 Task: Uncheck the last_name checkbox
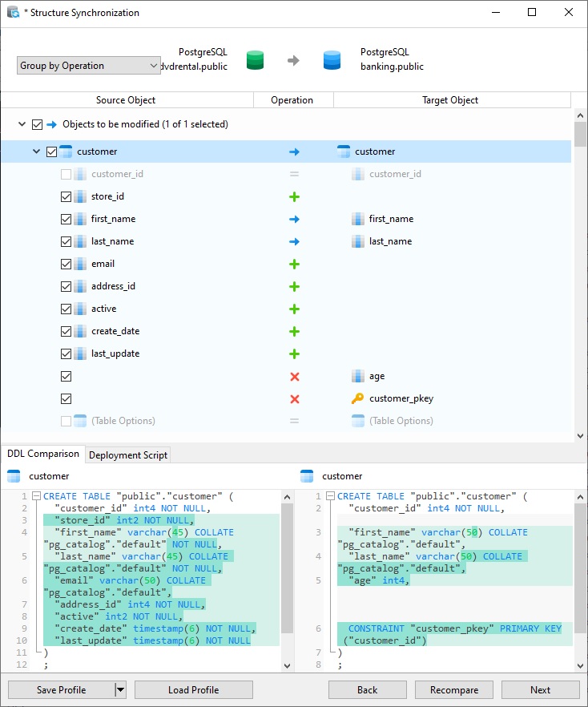tap(66, 242)
